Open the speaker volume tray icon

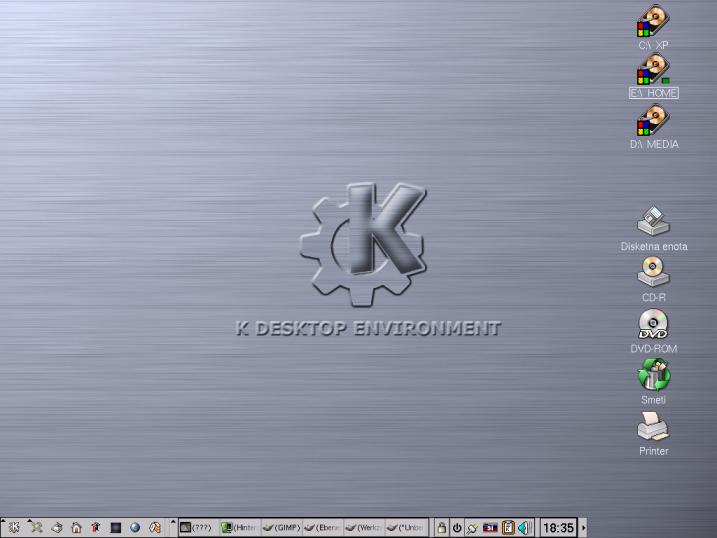[x=524, y=528]
